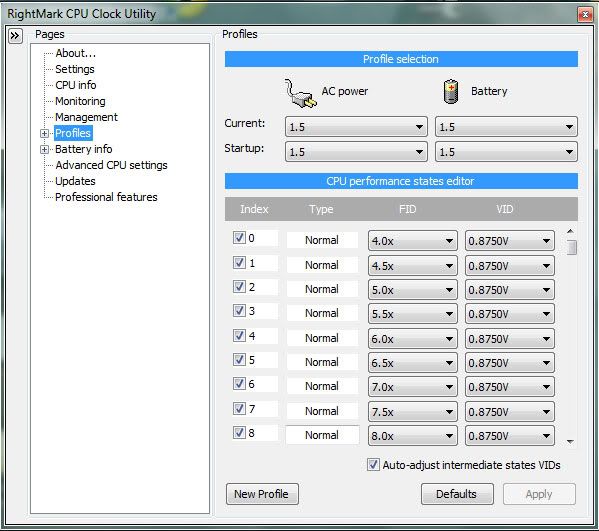This screenshot has width=599, height=531.
Task: Click the New Profile button
Action: pyautogui.click(x=262, y=494)
